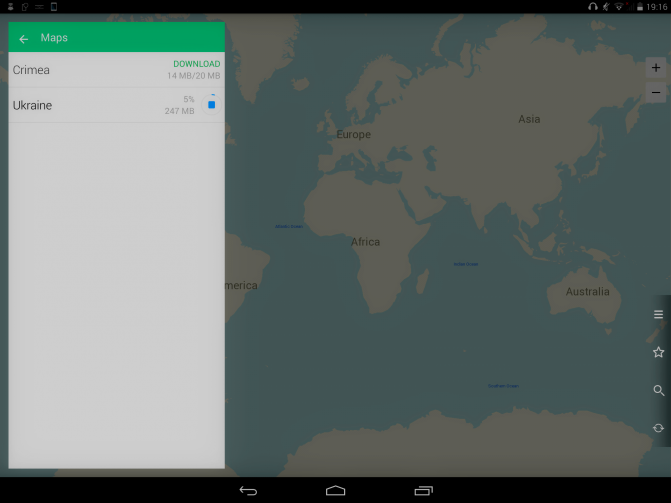The image size is (671, 503).
Task: Open Android recent apps button
Action: coord(423,491)
